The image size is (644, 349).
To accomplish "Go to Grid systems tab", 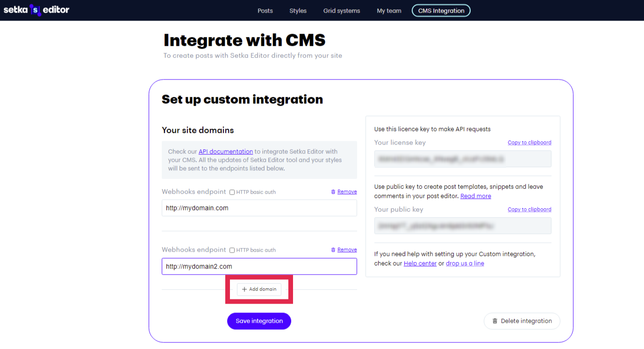I will pos(342,11).
